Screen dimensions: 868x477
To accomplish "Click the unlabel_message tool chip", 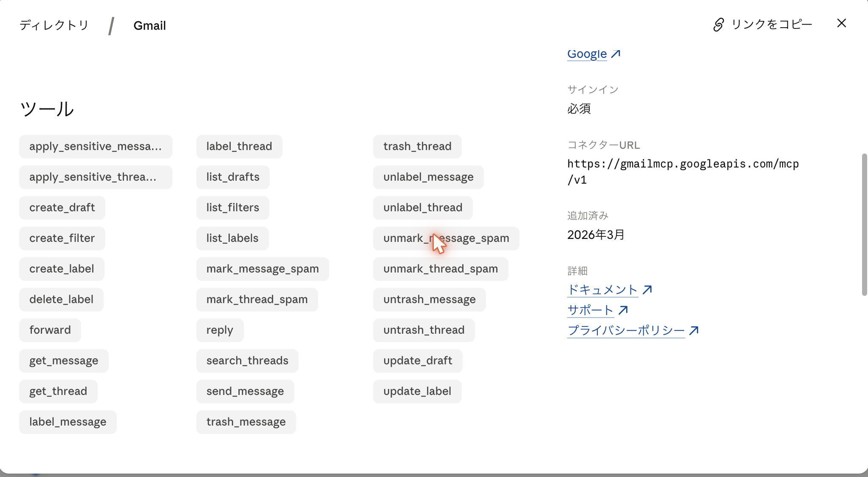I will coord(428,177).
